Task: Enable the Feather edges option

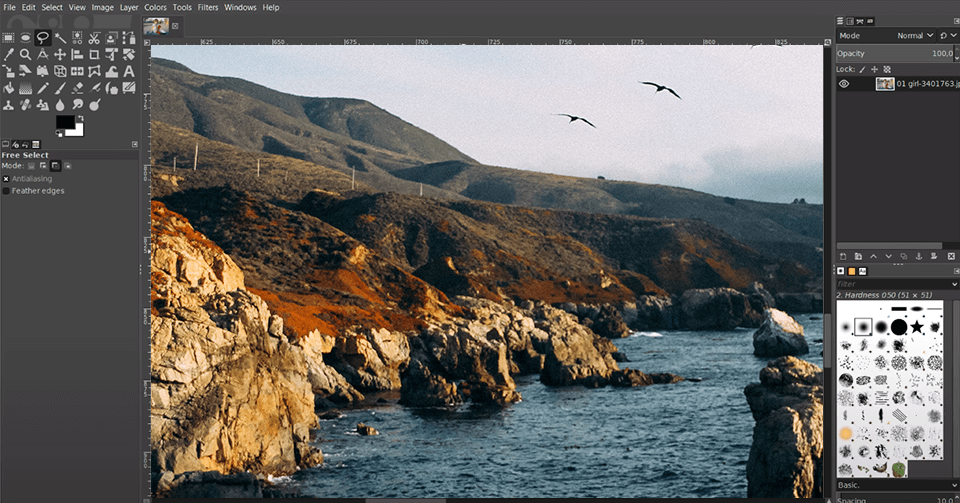Action: tap(6, 190)
